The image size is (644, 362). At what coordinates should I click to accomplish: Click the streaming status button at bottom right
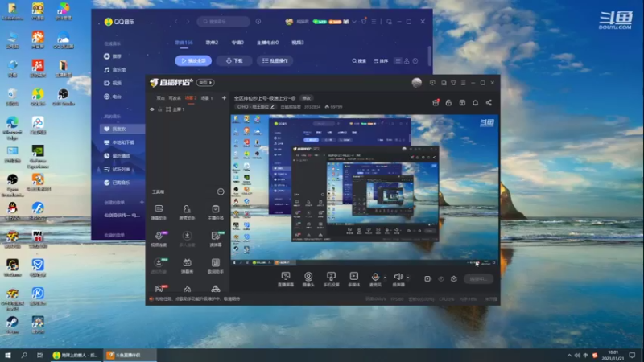pyautogui.click(x=478, y=278)
